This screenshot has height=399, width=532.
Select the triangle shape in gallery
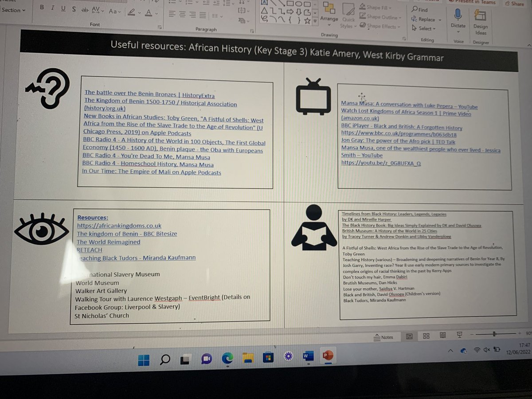pyautogui.click(x=264, y=10)
